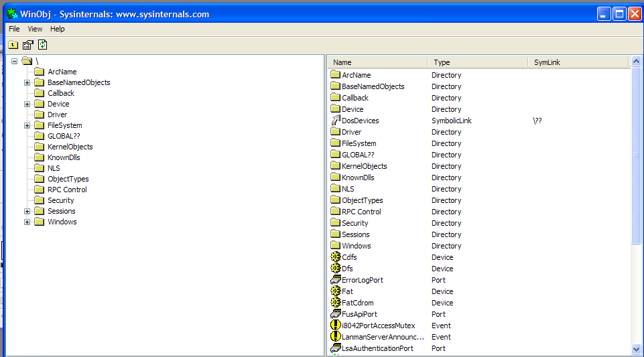
Task: Select RPC Control in the tree
Action: 68,190
